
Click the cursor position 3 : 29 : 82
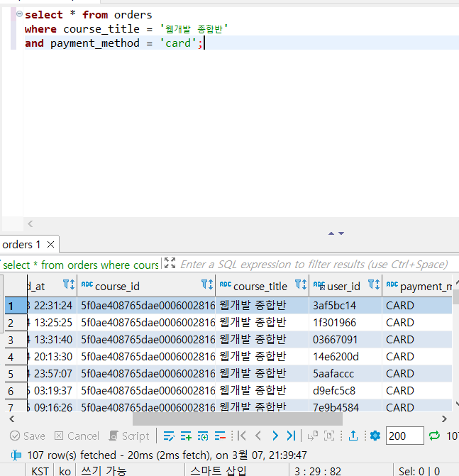point(318,471)
